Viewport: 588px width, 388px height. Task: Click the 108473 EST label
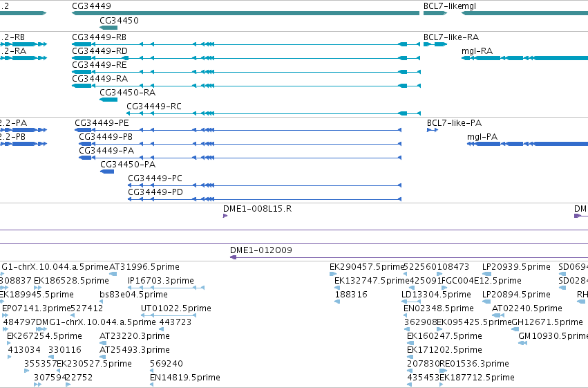tap(453, 267)
